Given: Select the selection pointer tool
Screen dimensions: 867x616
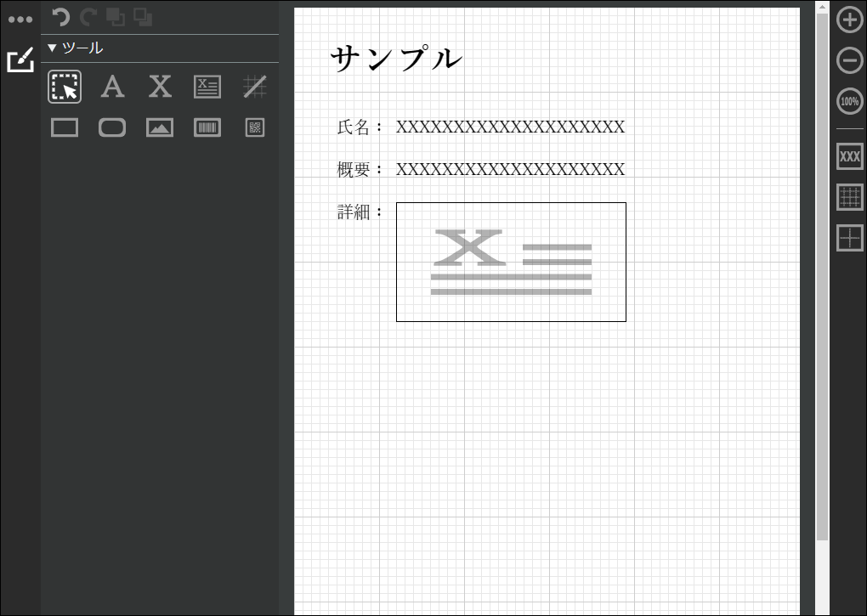Looking at the screenshot, I should click(x=65, y=87).
